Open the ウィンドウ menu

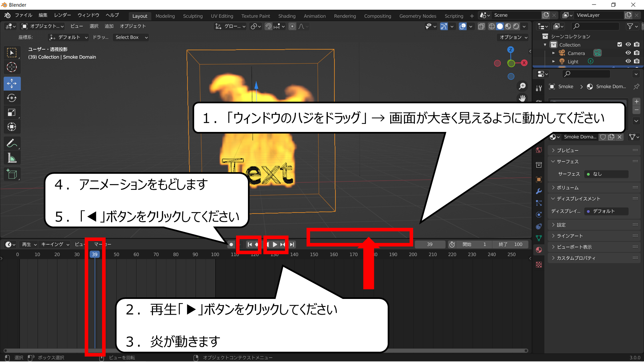[88, 15]
